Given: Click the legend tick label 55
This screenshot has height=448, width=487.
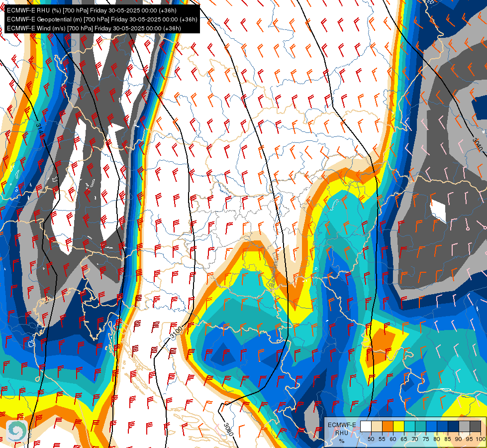Looking at the screenshot, I should tap(382, 439).
